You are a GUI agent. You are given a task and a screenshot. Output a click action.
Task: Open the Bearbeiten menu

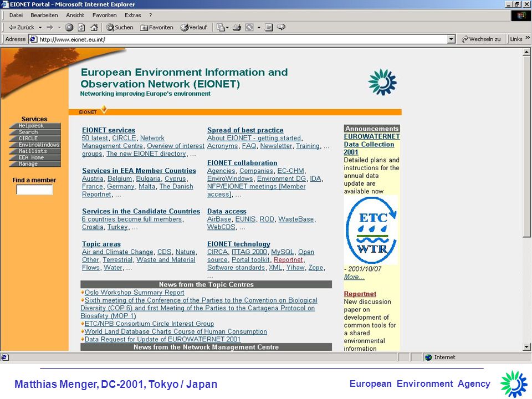point(44,16)
